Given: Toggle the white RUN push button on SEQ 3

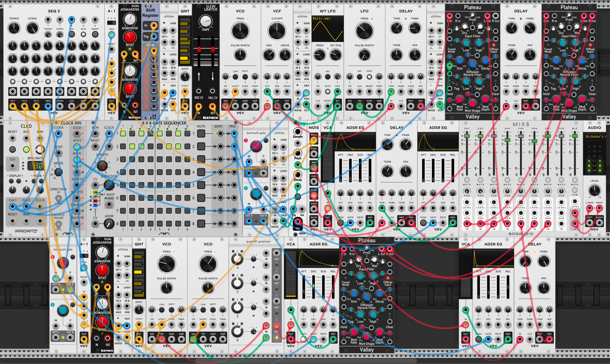Looking at the screenshot, I should (83, 34).
